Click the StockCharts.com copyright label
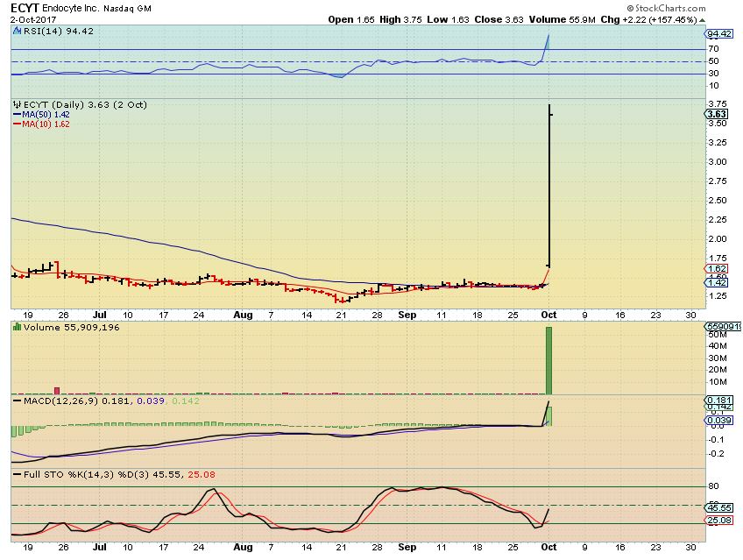This screenshot has width=743, height=560. (x=666, y=8)
